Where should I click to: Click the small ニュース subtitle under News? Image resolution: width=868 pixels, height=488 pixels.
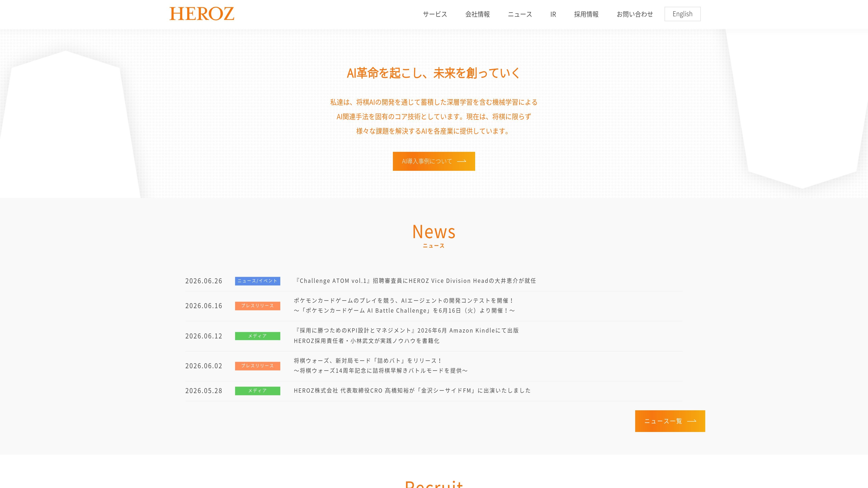click(x=434, y=246)
